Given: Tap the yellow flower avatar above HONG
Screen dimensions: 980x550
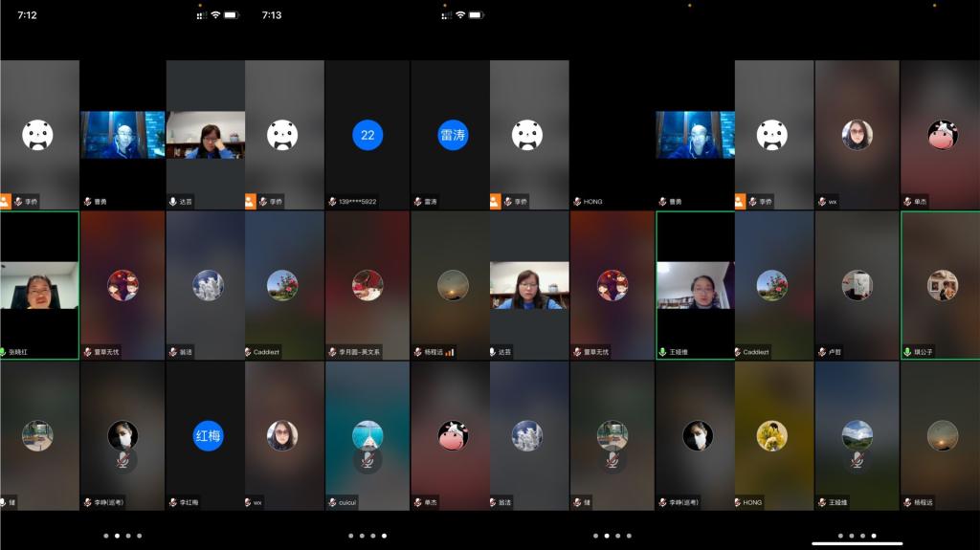Looking at the screenshot, I should click(772, 435).
